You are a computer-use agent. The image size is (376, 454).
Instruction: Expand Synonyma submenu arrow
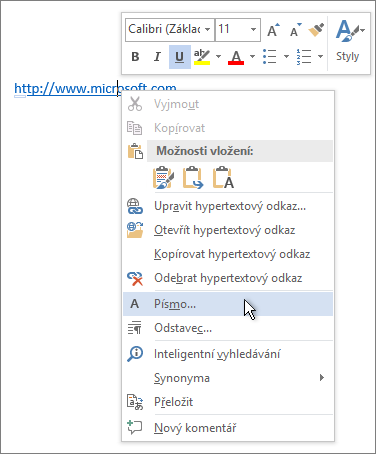click(x=322, y=378)
